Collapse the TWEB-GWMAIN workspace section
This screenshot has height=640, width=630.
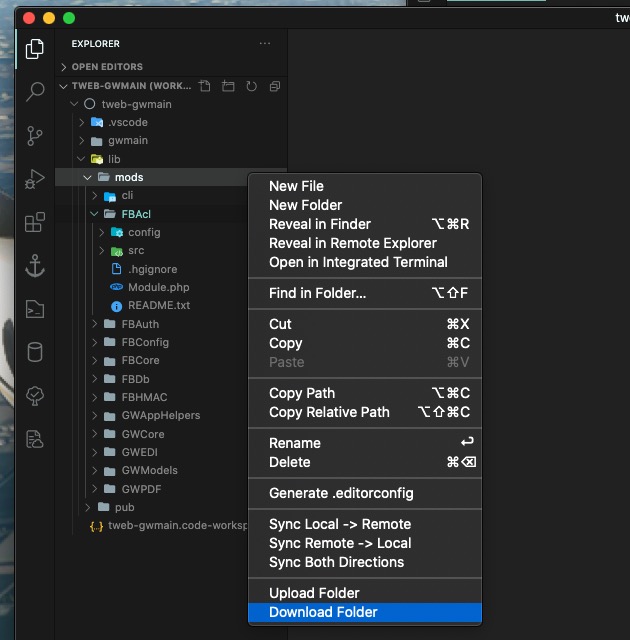pos(63,86)
